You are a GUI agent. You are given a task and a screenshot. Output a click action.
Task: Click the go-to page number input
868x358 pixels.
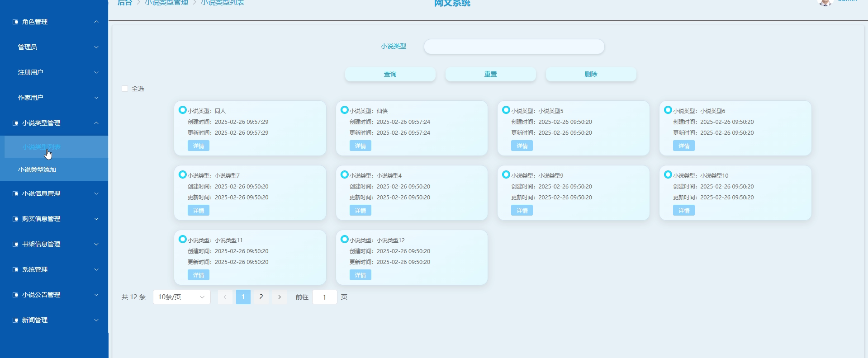[x=324, y=297]
